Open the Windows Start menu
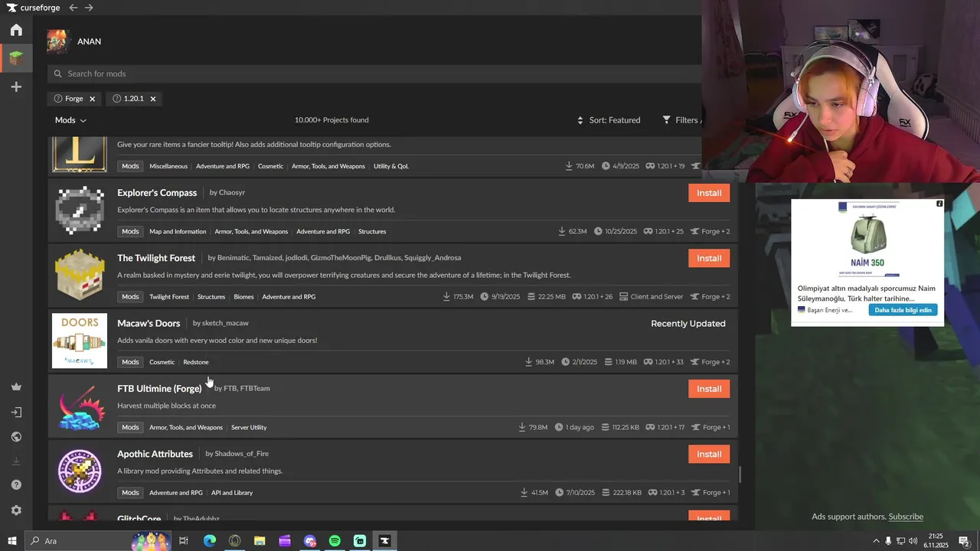 click(x=11, y=541)
